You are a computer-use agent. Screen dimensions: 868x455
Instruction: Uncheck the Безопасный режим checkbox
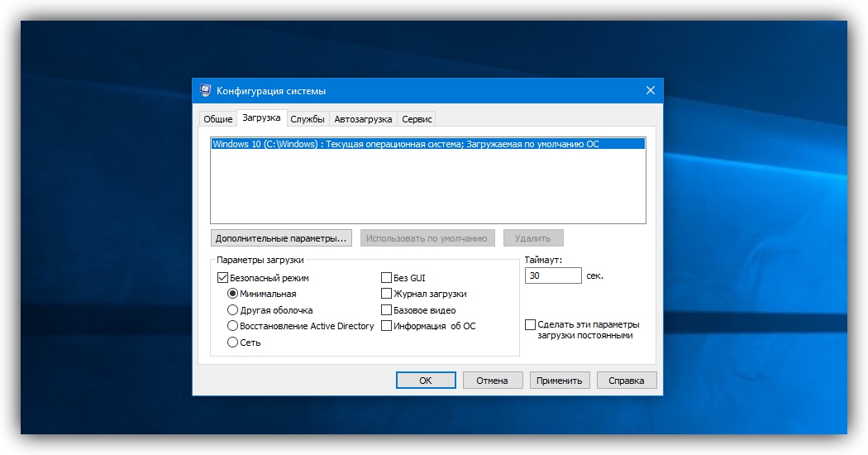tap(222, 278)
